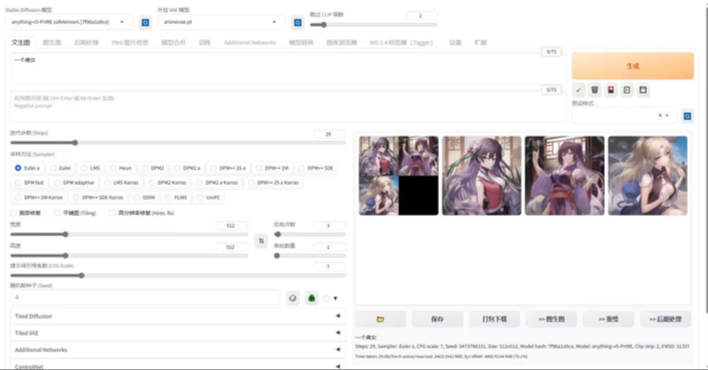Open the blonde girl thumbnail in gallery
This screenshot has height=370, width=708.
coord(647,176)
